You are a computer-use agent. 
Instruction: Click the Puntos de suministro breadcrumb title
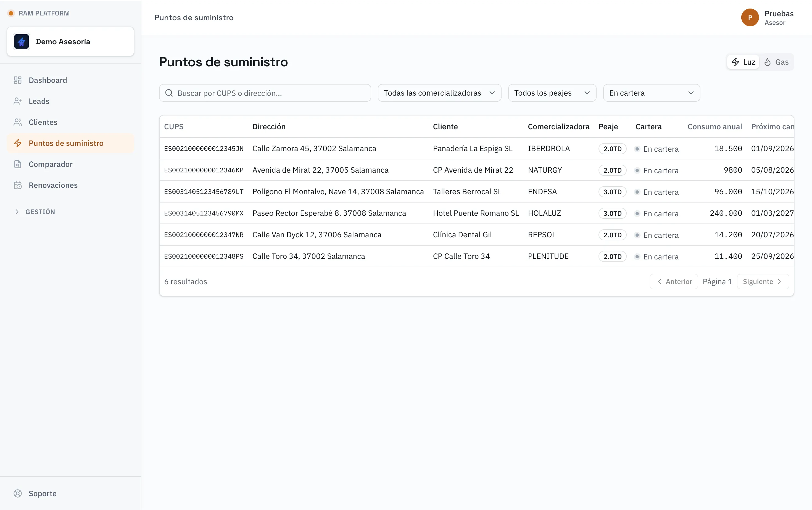pyautogui.click(x=194, y=17)
